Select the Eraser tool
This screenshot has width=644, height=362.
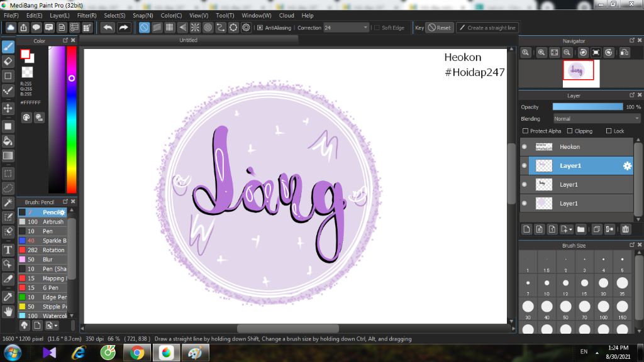click(8, 62)
